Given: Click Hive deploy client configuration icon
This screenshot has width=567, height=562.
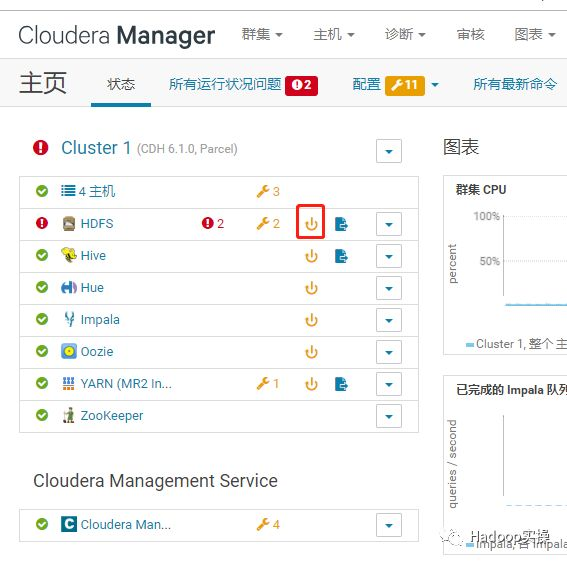Looking at the screenshot, I should point(341,256).
